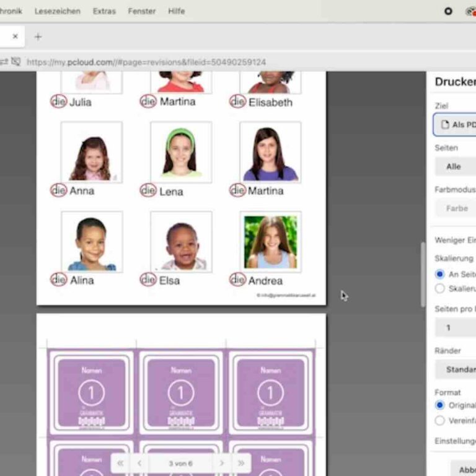Click the name text 'Elisabeth'

(270, 103)
